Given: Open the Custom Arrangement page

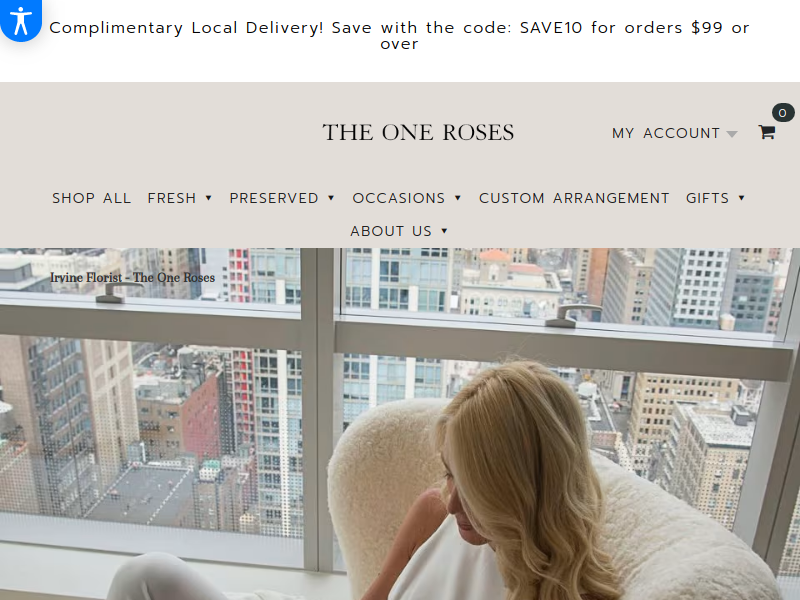Looking at the screenshot, I should click(x=574, y=198).
